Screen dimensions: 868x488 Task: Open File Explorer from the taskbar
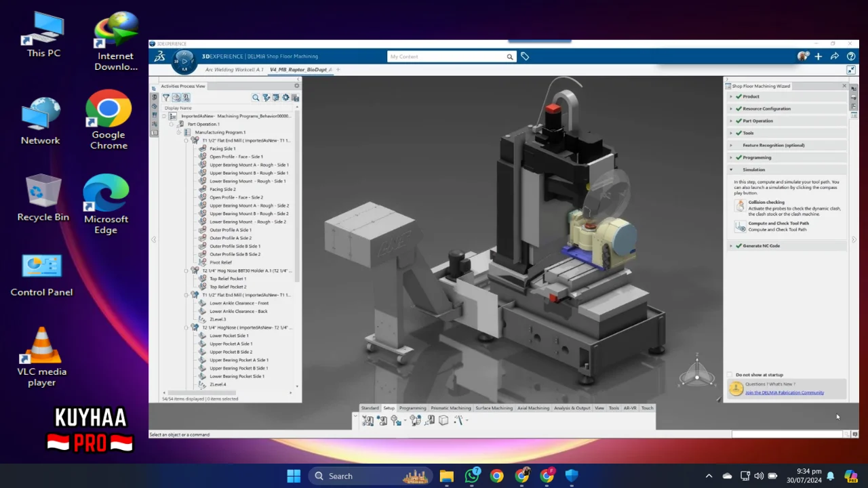point(446,476)
